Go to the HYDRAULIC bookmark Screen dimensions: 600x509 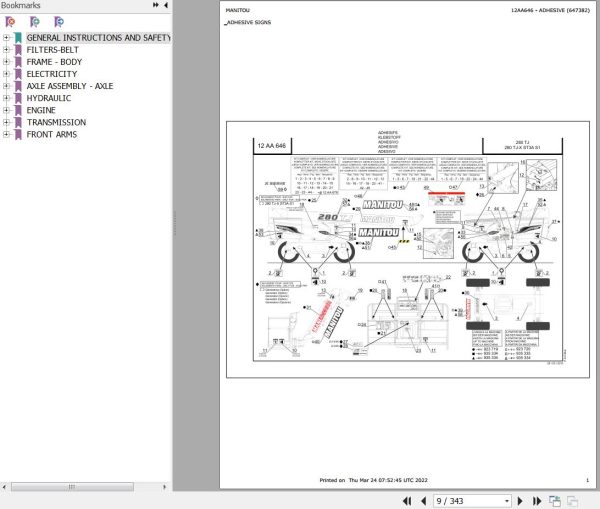[x=49, y=98]
